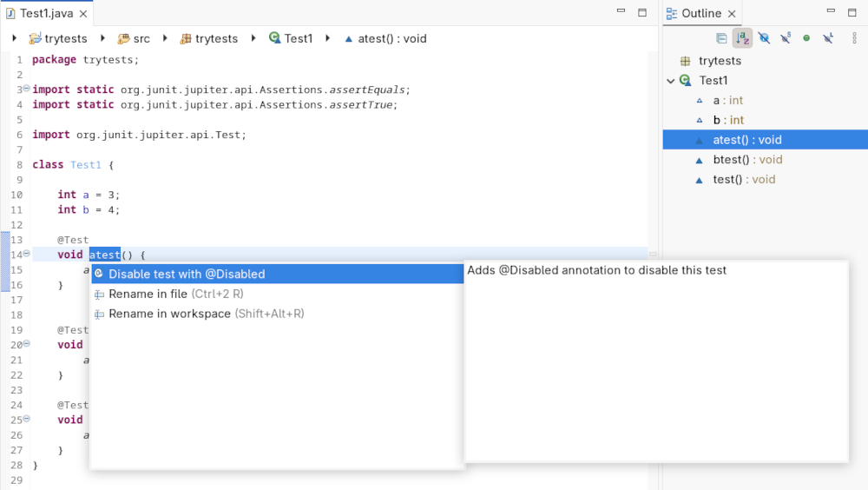Collapse the atest method fold at line 14
Viewport: 868px width, 490px height.
[x=26, y=254]
